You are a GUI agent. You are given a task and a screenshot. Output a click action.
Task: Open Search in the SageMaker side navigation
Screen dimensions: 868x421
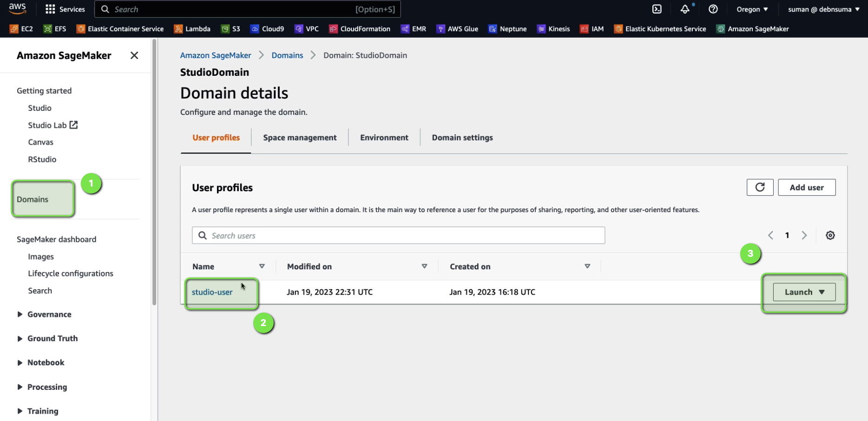40,291
